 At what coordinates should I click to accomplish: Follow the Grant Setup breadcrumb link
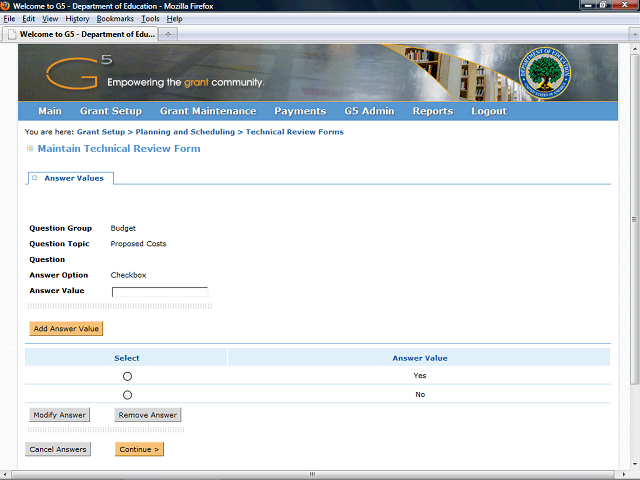coord(101,132)
